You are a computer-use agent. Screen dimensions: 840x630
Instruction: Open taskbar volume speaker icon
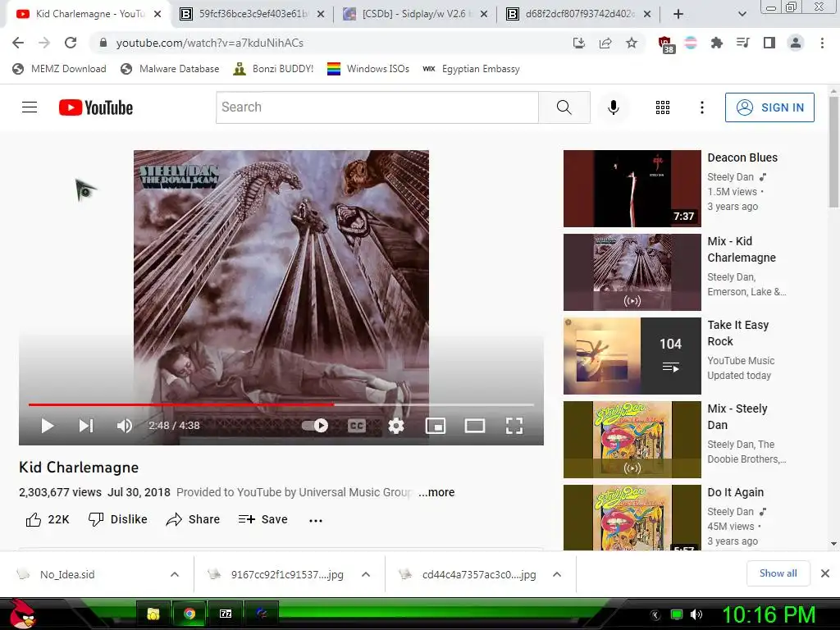[x=696, y=614]
